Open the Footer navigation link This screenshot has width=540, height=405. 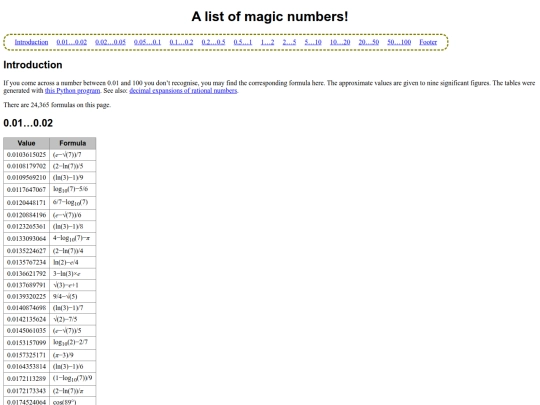(428, 42)
